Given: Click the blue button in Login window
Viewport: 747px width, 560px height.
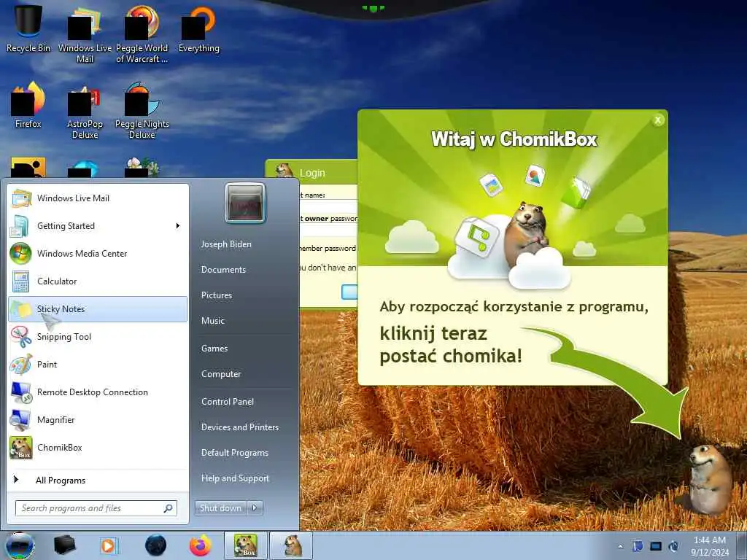Looking at the screenshot, I should tap(349, 292).
